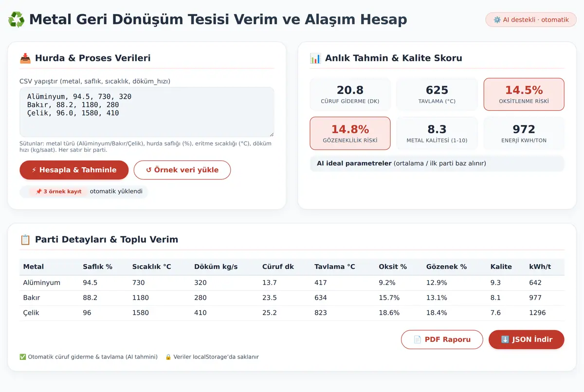Image resolution: width=584 pixels, height=392 pixels.
Task: Click Çelik oxide value 18.6%
Action: point(389,313)
